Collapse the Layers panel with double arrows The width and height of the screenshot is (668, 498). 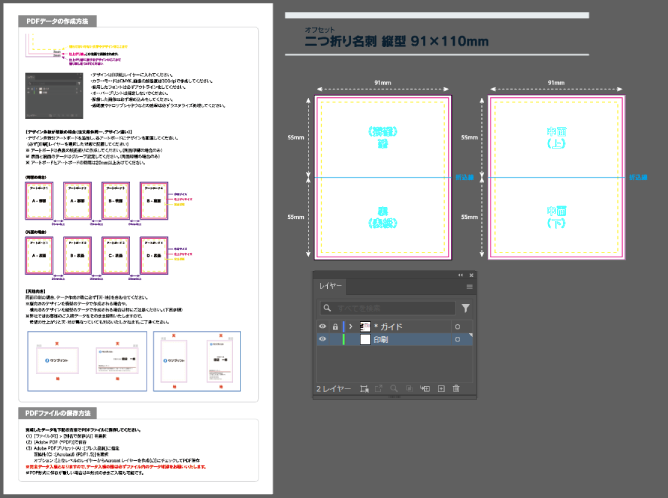[x=460, y=275]
